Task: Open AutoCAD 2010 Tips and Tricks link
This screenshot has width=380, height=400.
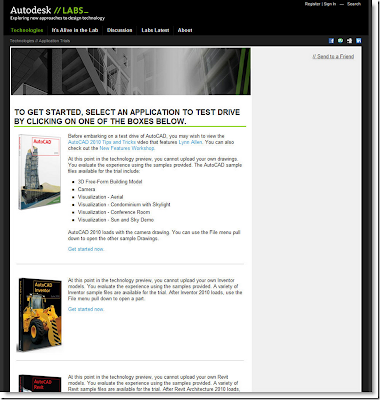Action: tap(102, 142)
